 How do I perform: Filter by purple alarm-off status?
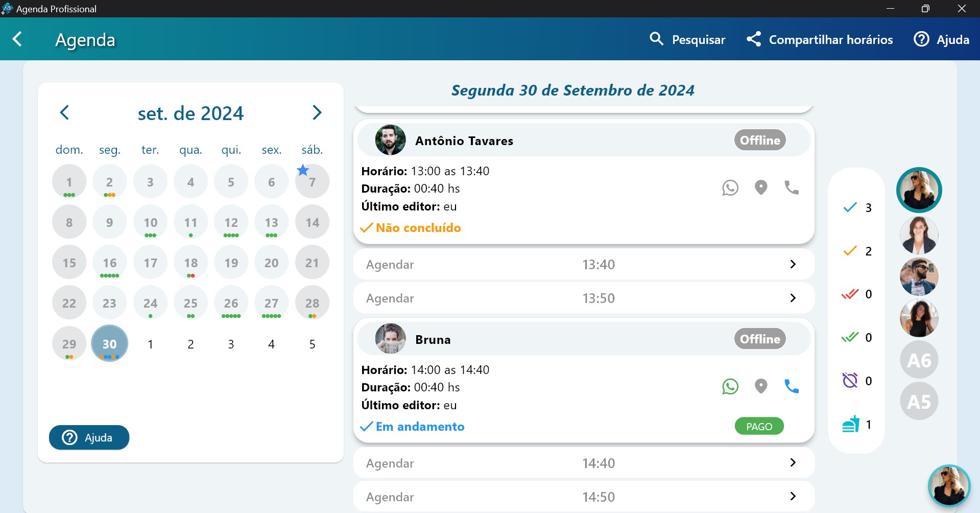coord(857,381)
